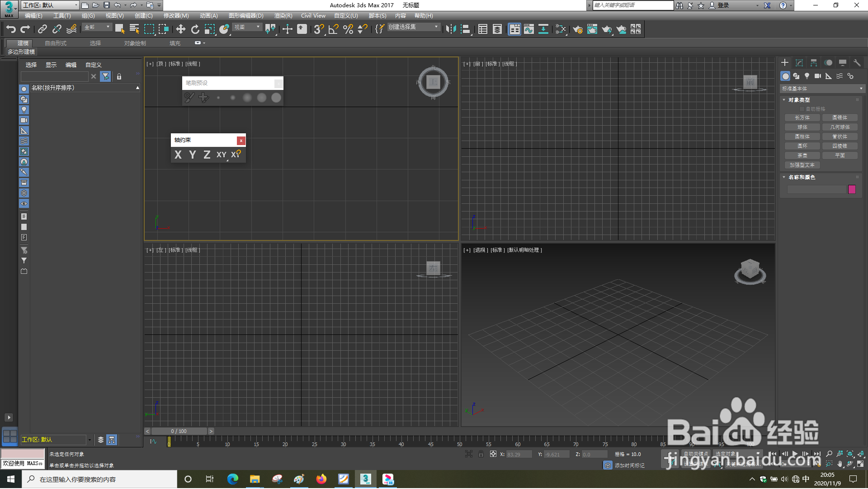Open the '修改器(M)' menu
This screenshot has width=868, height=489.
[176, 16]
